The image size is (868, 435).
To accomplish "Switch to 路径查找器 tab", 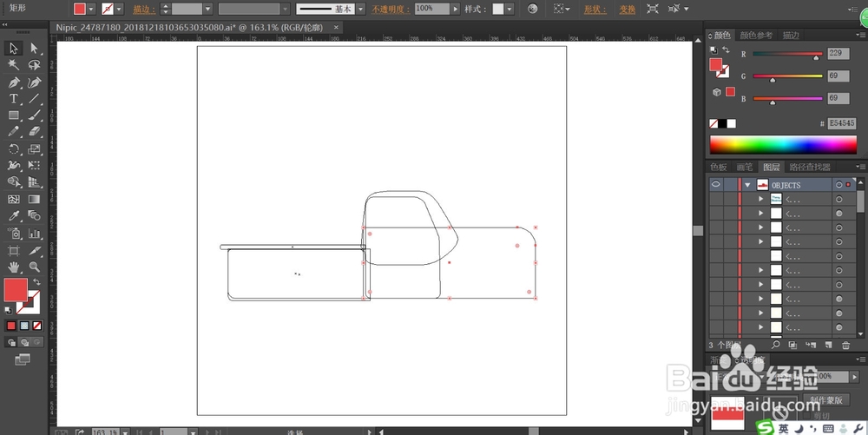I will [x=809, y=167].
